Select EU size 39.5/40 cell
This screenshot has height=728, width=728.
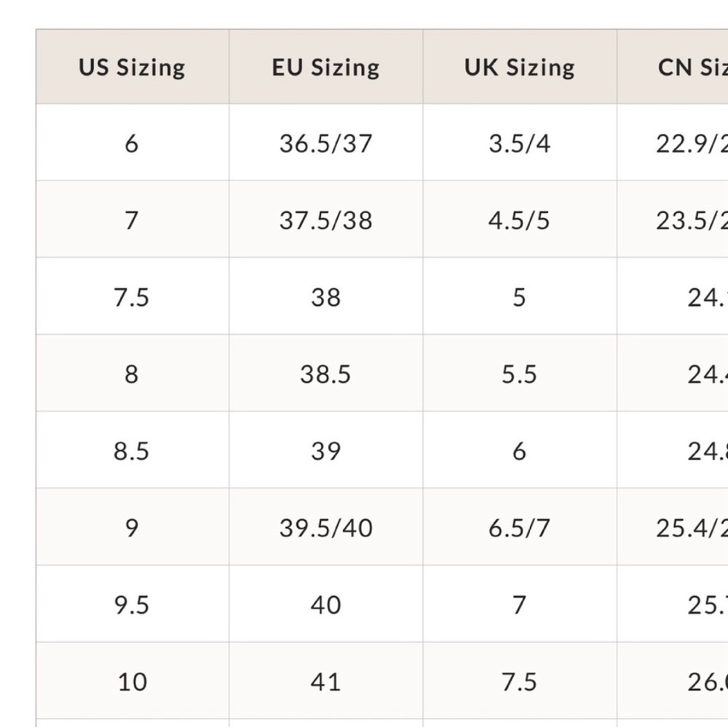pos(325,528)
